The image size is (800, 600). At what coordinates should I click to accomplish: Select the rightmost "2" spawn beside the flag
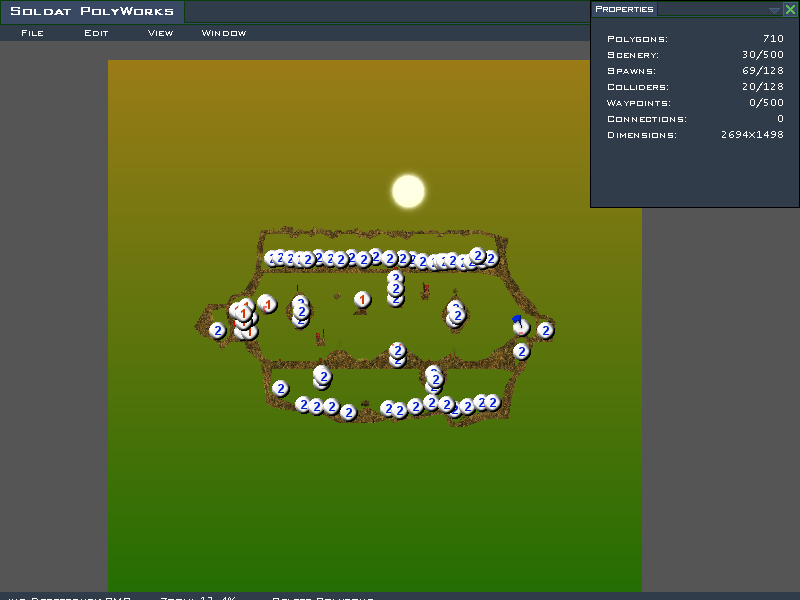coord(545,330)
